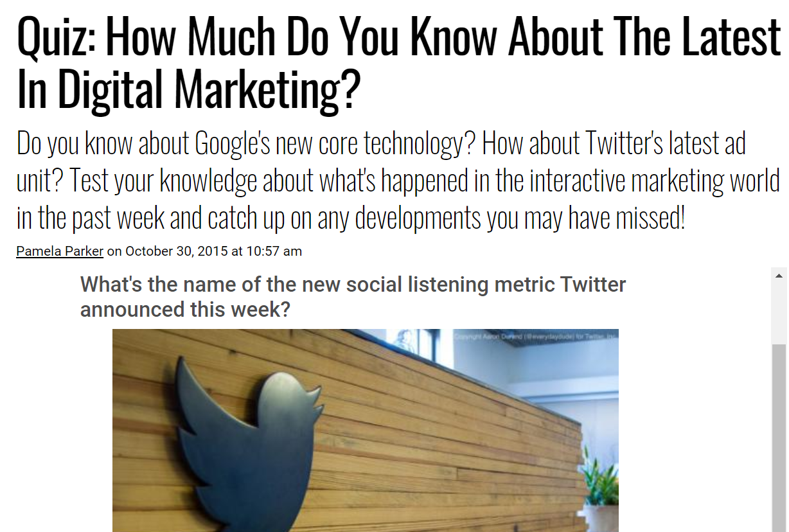This screenshot has width=789, height=532.
Task: Click the scrollbar up arrow
Action: 779,276
